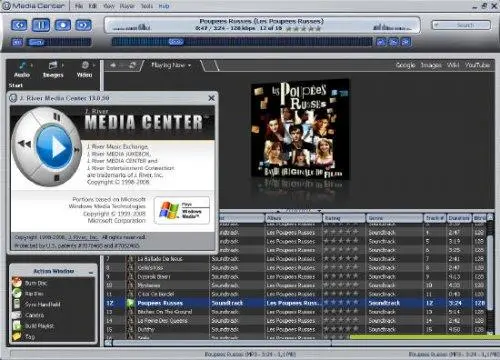500x360 pixels.
Task: Expand the Audio section arrow
Action: point(32,65)
